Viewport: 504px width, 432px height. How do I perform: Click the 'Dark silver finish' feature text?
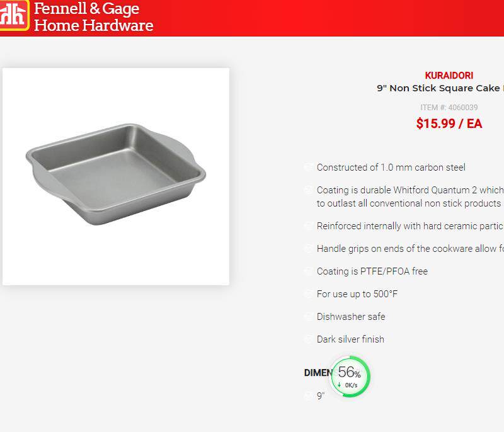(x=350, y=339)
